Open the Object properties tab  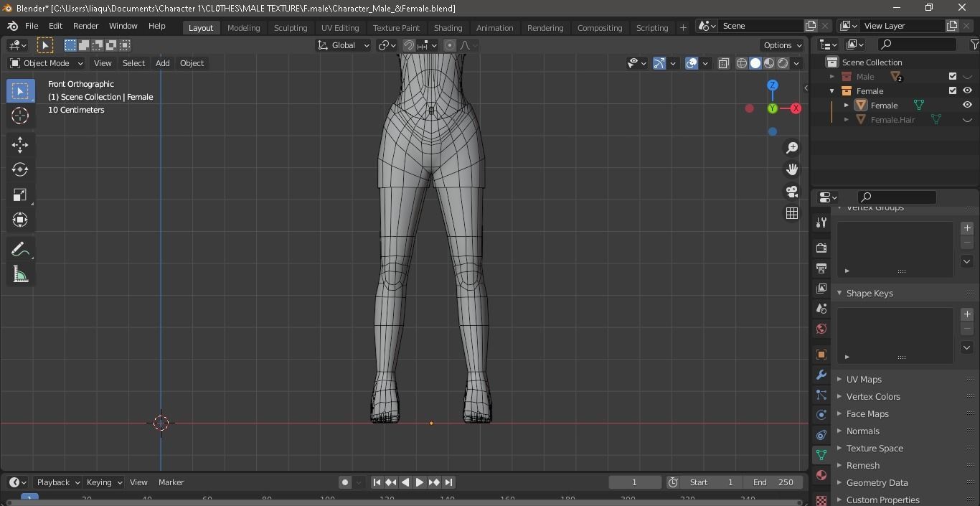click(x=821, y=355)
